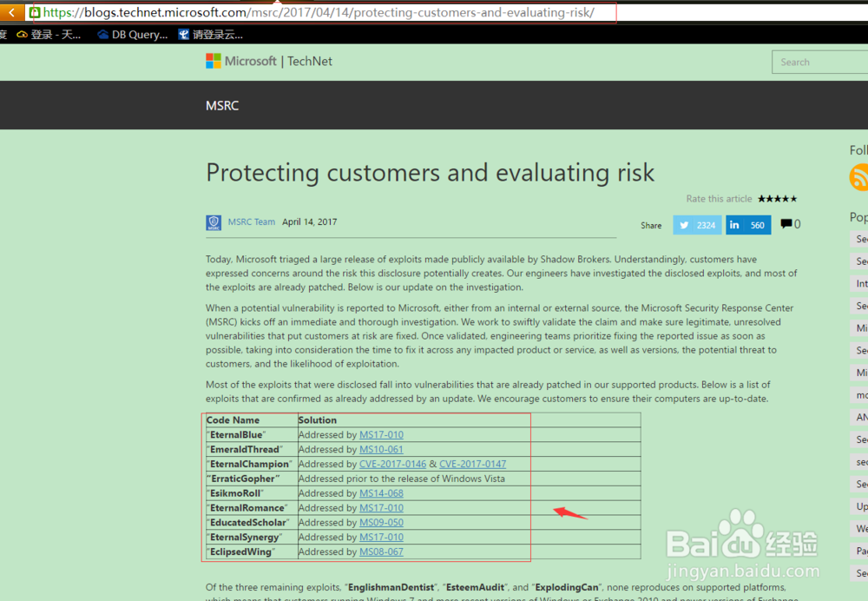Viewport: 868px width, 601px height.
Task: Share on Twitter with 2324 count
Action: (x=697, y=225)
